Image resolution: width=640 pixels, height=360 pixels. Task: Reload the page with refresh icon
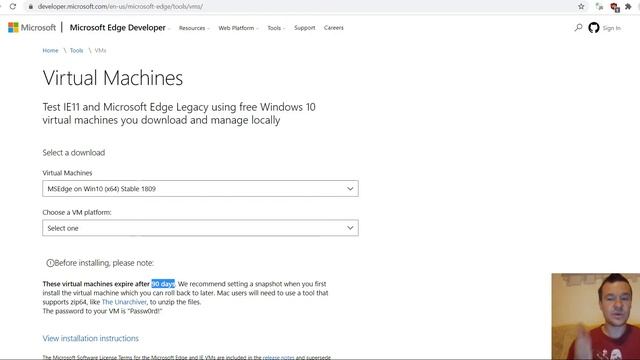click(x=13, y=7)
